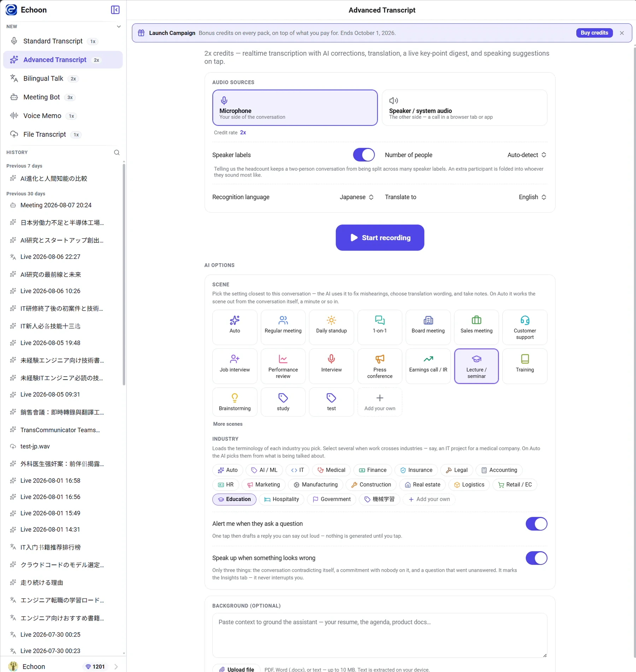
Task: Select Speaker / system audio source
Action: [x=465, y=108]
